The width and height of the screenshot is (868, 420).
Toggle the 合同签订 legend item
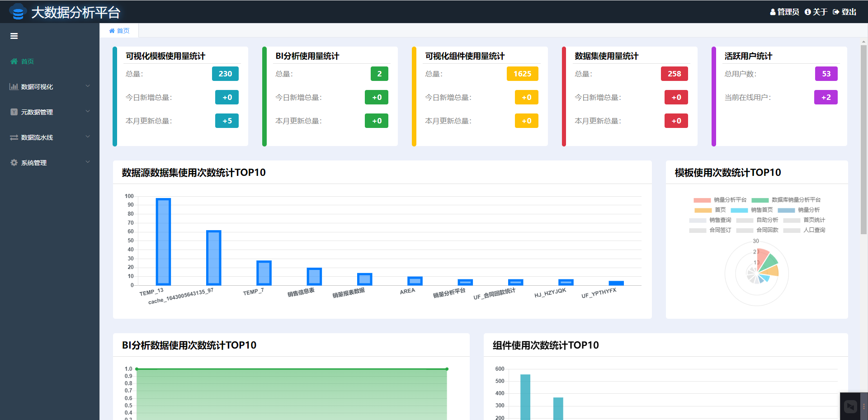pyautogui.click(x=710, y=230)
